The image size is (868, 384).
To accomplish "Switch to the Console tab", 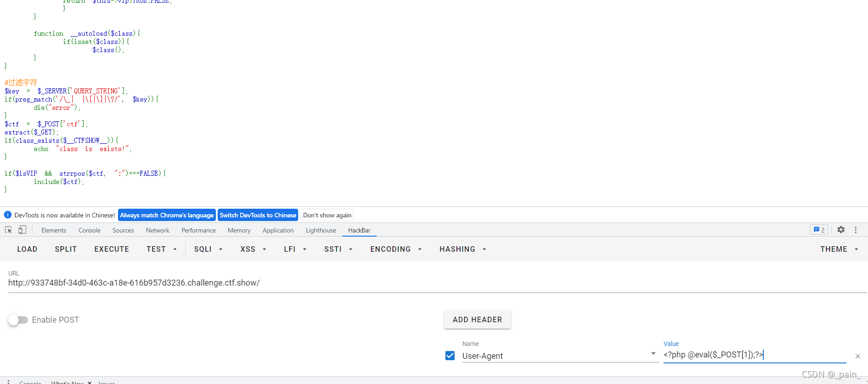I will pos(89,230).
